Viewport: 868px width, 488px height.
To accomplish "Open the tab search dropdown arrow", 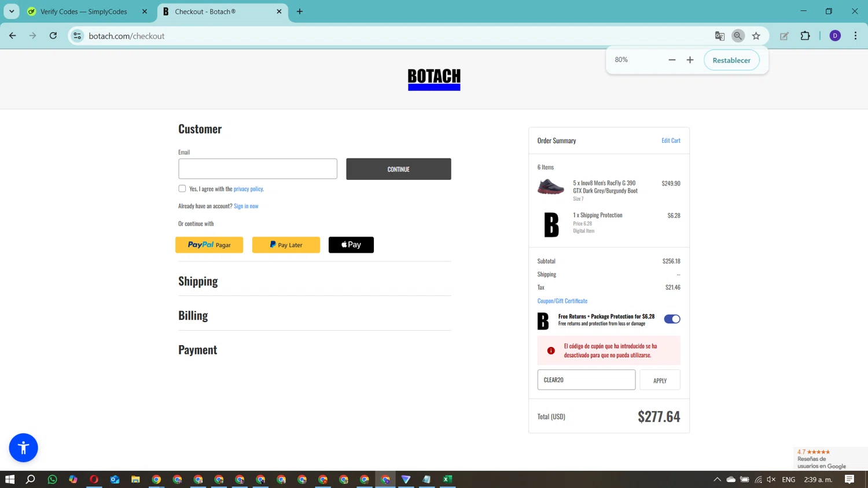I will point(12,12).
